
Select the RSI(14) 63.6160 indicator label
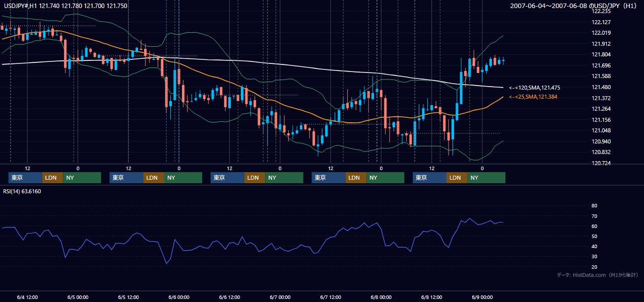tap(22, 191)
